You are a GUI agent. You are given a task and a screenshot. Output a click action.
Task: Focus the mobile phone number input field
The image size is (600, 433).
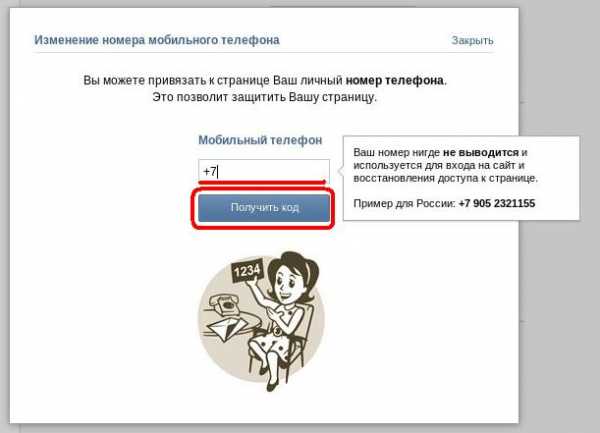(x=264, y=170)
